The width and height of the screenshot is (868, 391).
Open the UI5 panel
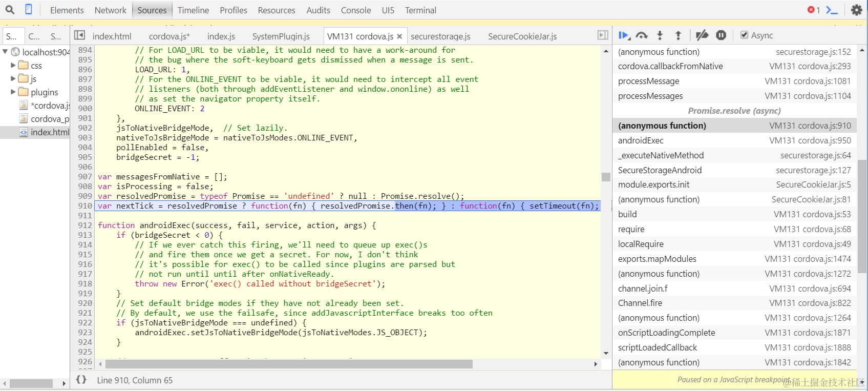pyautogui.click(x=388, y=10)
